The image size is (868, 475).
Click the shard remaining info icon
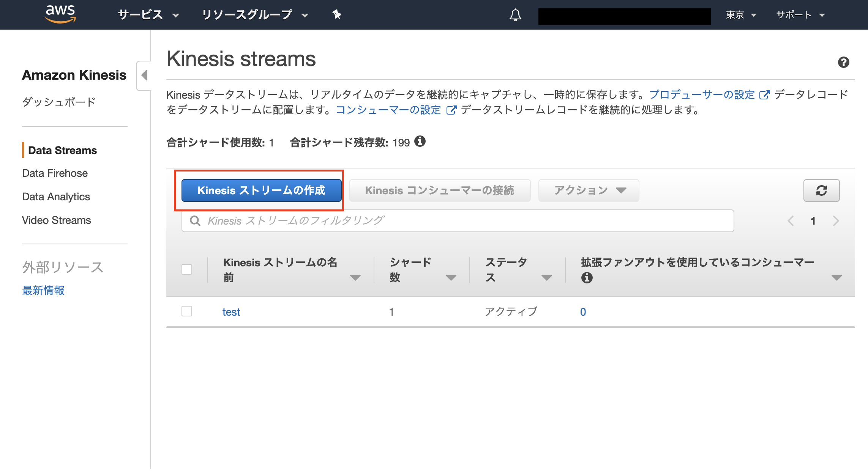pos(420,142)
